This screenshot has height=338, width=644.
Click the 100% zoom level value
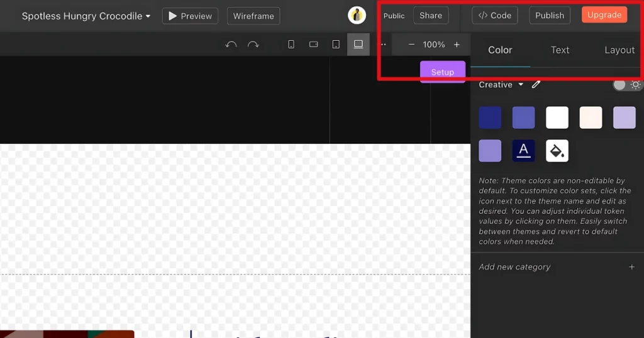pos(434,45)
